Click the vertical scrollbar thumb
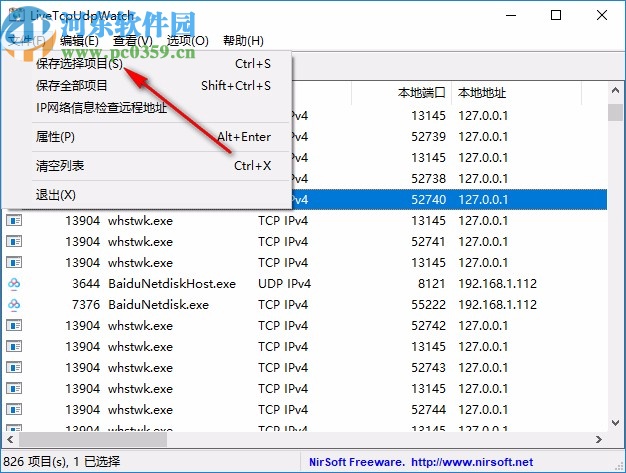 click(x=615, y=112)
